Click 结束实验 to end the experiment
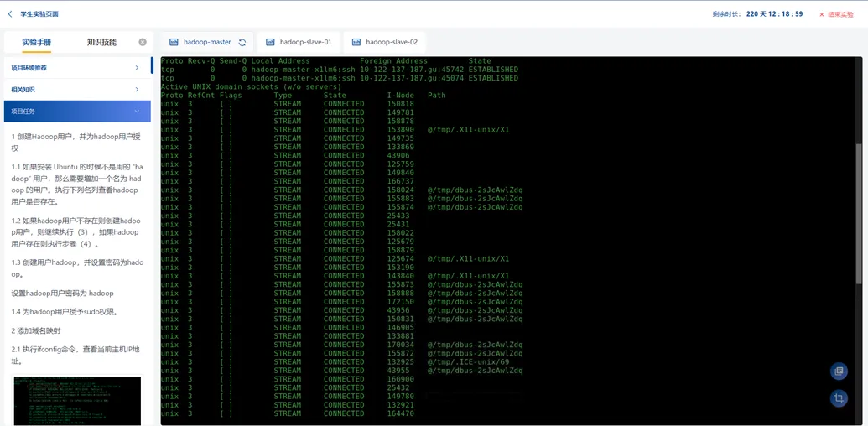This screenshot has width=868, height=426. (839, 14)
